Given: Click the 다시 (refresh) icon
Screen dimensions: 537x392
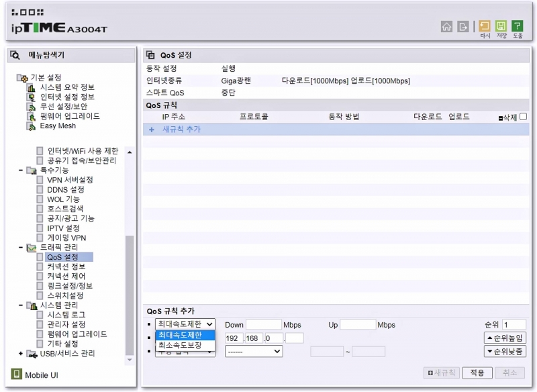Looking at the screenshot, I should [x=485, y=27].
